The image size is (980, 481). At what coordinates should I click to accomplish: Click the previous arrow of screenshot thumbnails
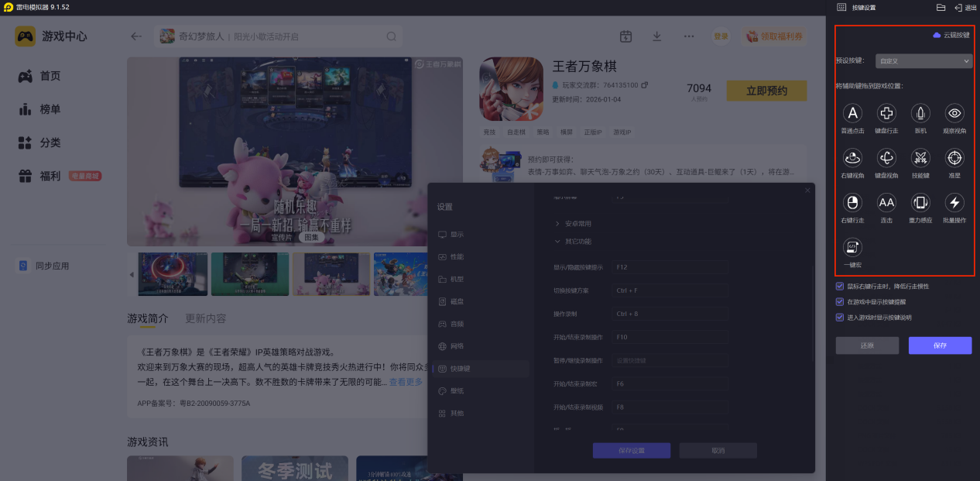point(132,274)
